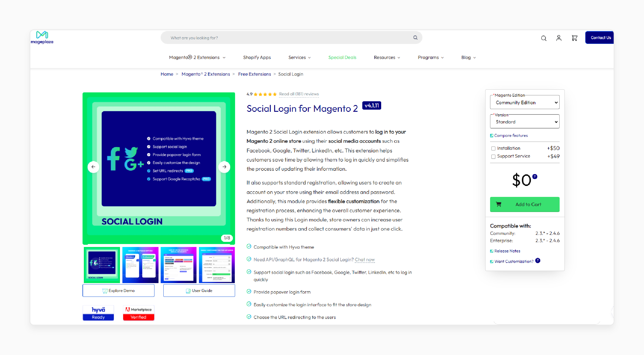Open the Shopify Apps menu item
The image size is (644, 355).
pos(257,57)
